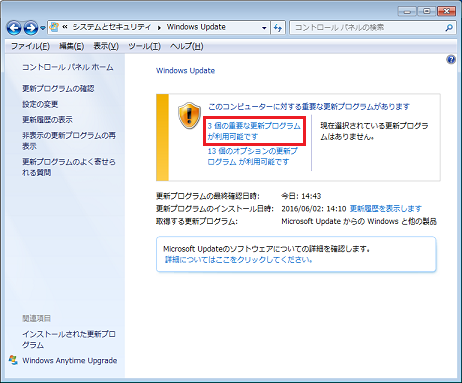Click the 2016/06/02: 14:10 install date
Screen dimensions: 462x383
click(314, 209)
